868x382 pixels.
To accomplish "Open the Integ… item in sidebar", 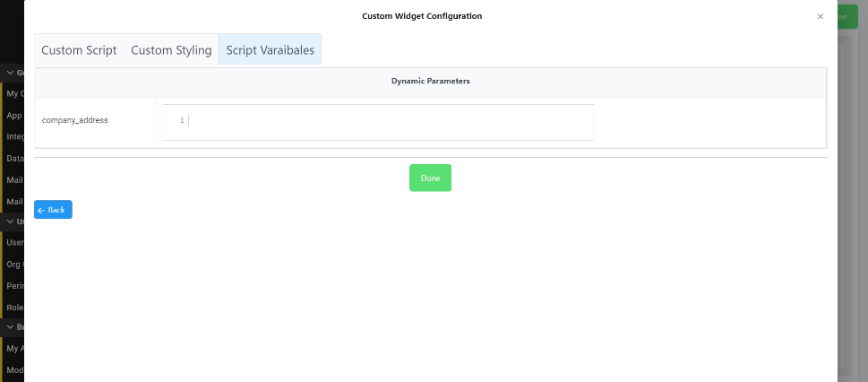I will point(14,136).
